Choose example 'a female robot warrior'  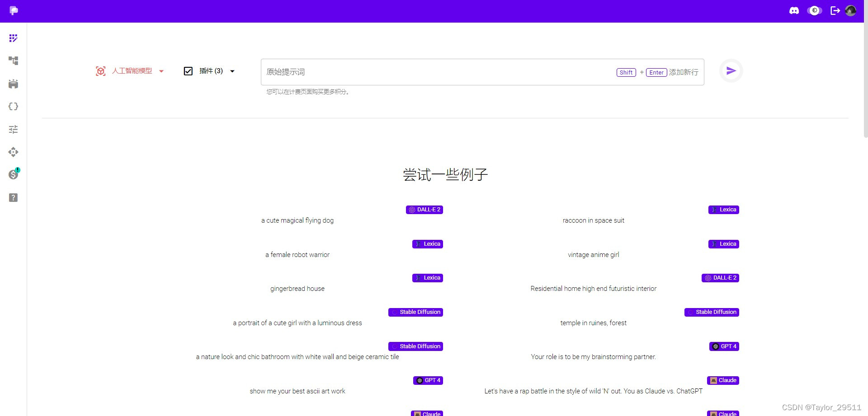point(297,255)
